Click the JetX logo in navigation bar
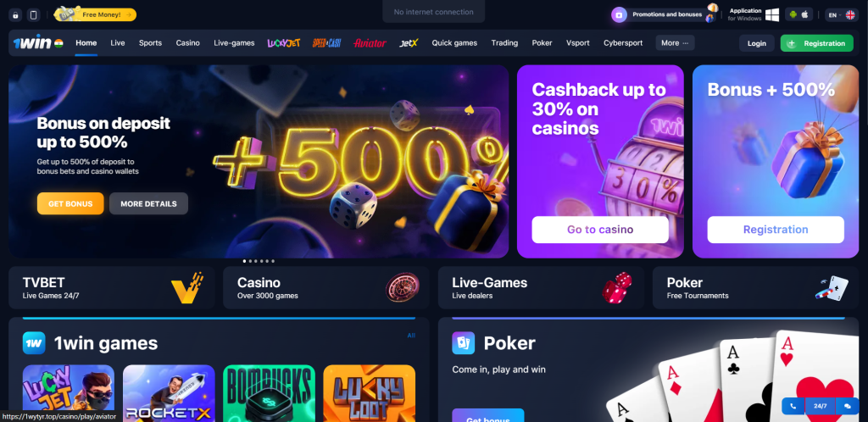Screen dimensions: 868x422 click(x=409, y=42)
